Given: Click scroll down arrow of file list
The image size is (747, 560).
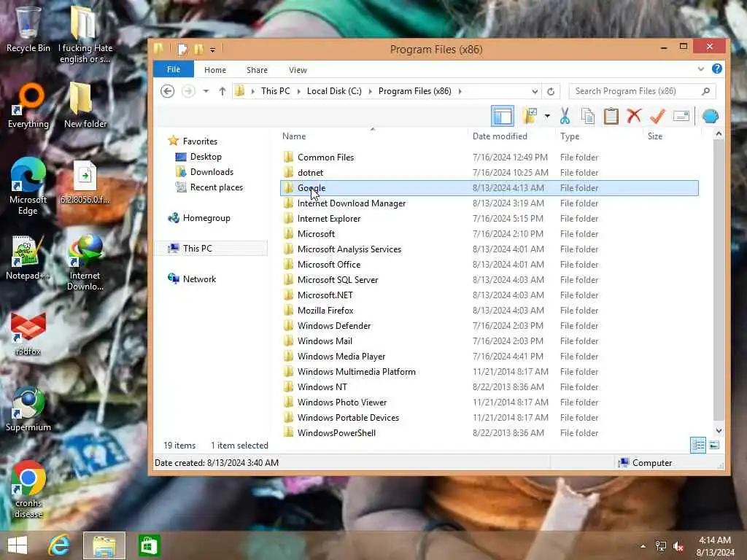Looking at the screenshot, I should 719,430.
